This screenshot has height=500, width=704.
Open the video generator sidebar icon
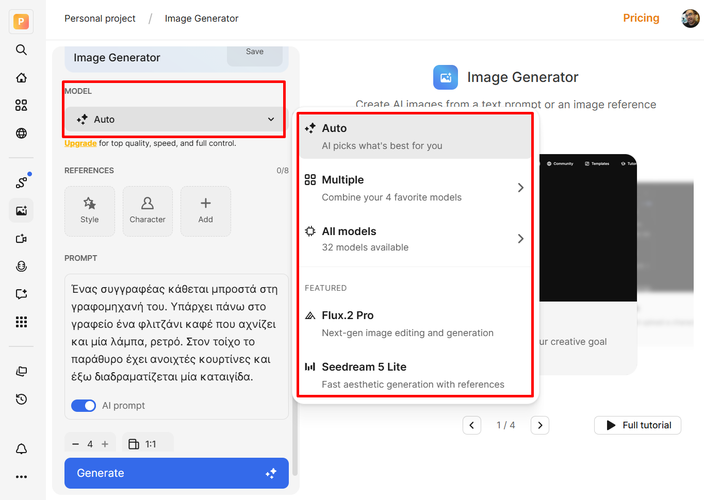point(21,239)
